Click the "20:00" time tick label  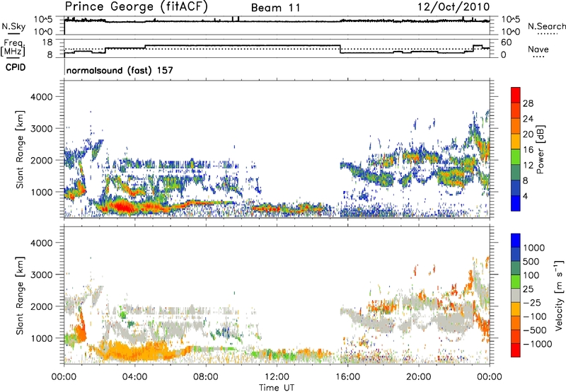(418, 377)
